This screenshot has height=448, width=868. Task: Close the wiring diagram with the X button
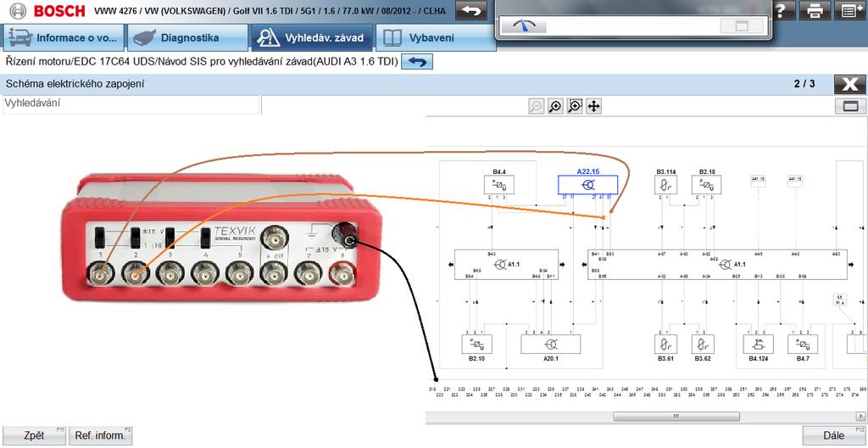click(x=849, y=84)
